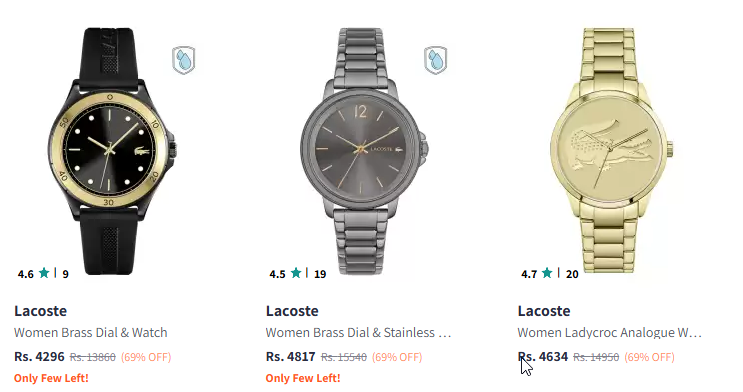This screenshot has width=743, height=392.
Task: Click water-resistant shield icon on black watch
Action: [x=183, y=60]
